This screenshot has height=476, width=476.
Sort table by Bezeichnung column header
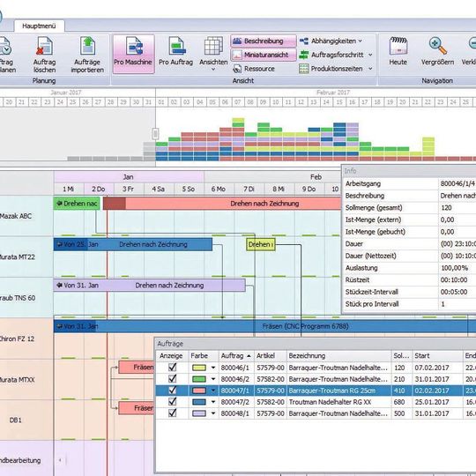pyautogui.click(x=338, y=356)
